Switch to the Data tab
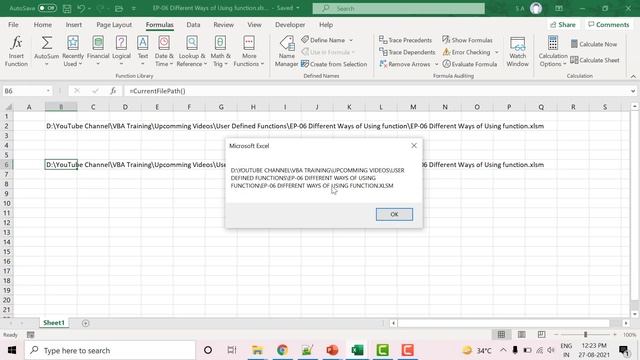Screen dimensions: 640x360 tap(193, 25)
